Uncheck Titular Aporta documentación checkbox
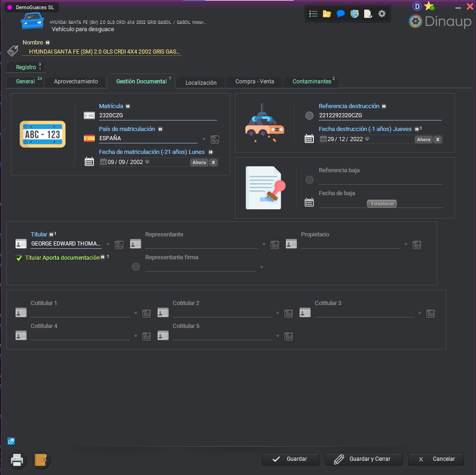476x475 pixels. tap(19, 258)
